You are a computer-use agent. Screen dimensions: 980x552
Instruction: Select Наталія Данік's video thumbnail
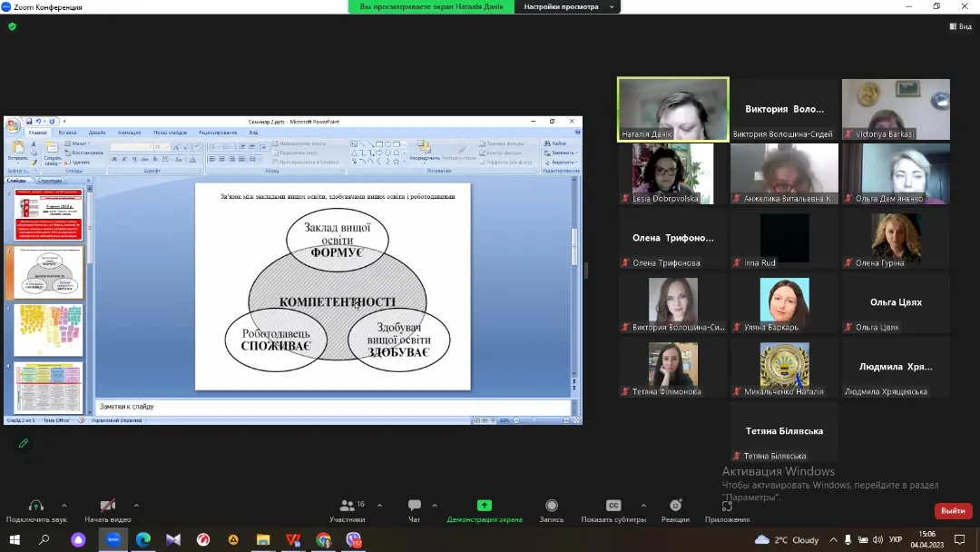pyautogui.click(x=672, y=109)
